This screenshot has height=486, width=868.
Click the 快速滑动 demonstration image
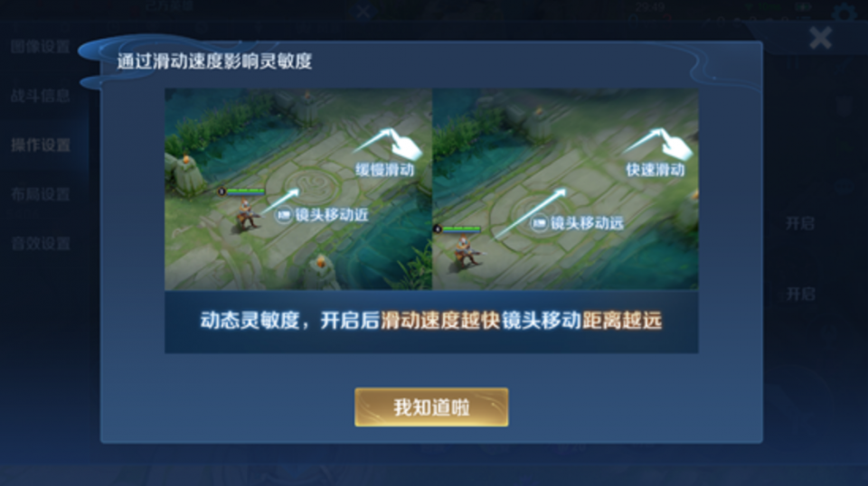point(565,189)
